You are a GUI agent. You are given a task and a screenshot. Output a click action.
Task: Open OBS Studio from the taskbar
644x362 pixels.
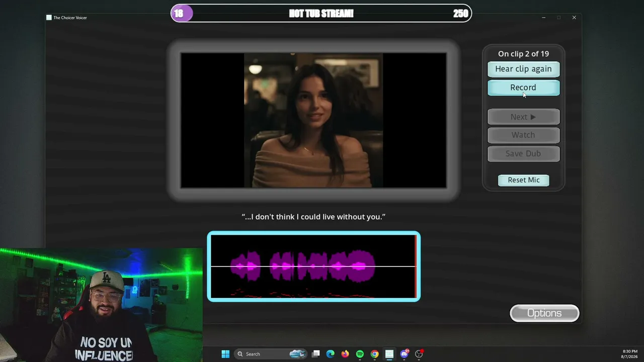point(419,354)
